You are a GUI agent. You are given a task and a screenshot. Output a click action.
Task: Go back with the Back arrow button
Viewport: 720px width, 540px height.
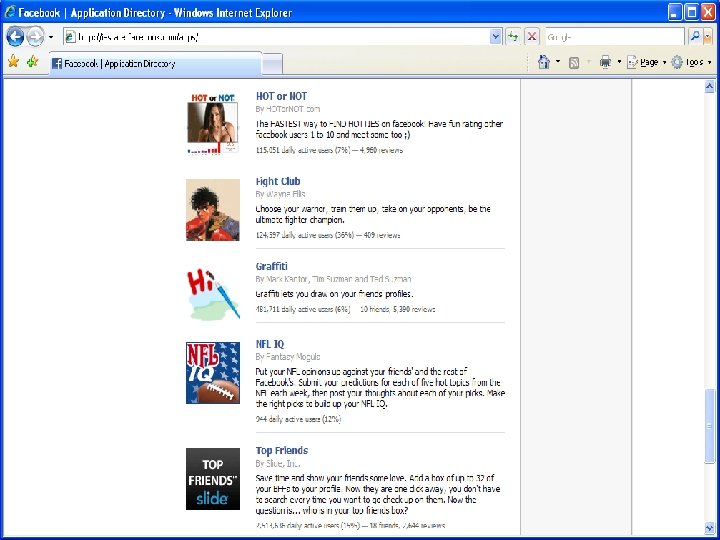(15, 37)
